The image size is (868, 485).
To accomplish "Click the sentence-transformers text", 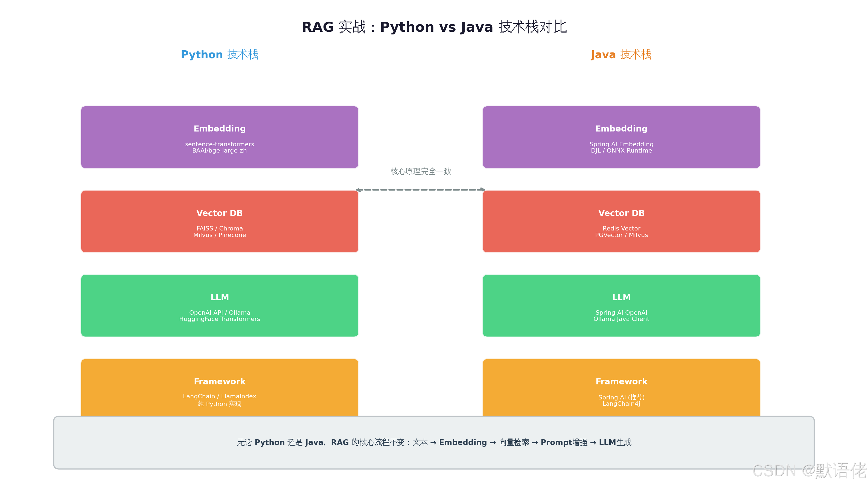I will 219,144.
